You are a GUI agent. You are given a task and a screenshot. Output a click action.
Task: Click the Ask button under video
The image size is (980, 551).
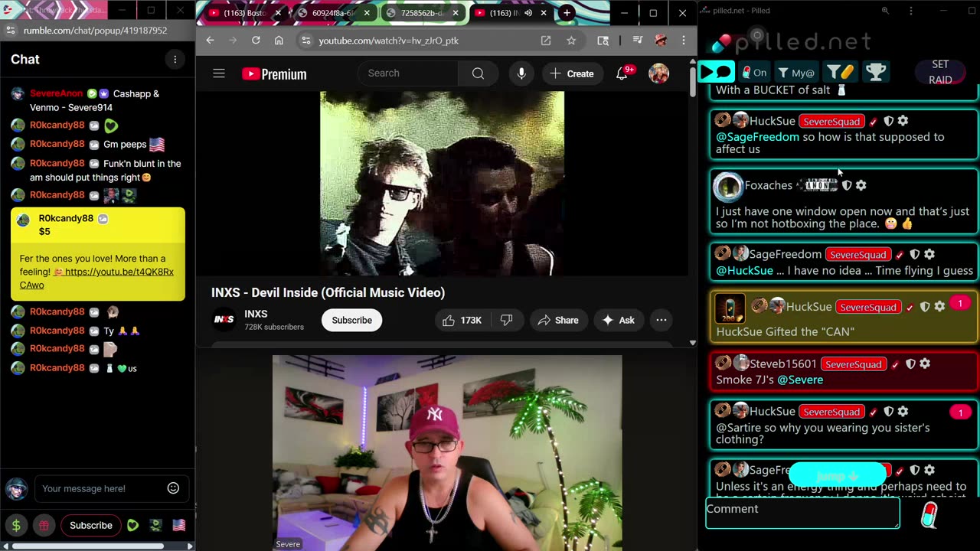[619, 320]
